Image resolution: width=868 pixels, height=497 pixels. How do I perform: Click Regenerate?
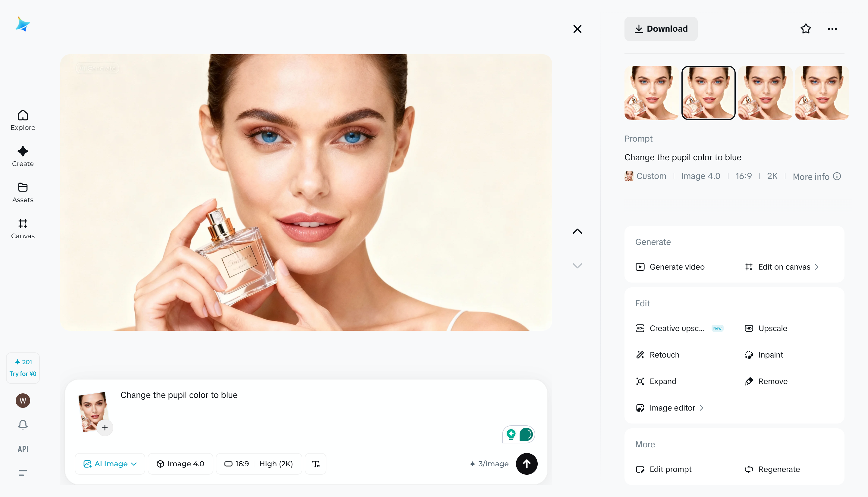coord(772,469)
